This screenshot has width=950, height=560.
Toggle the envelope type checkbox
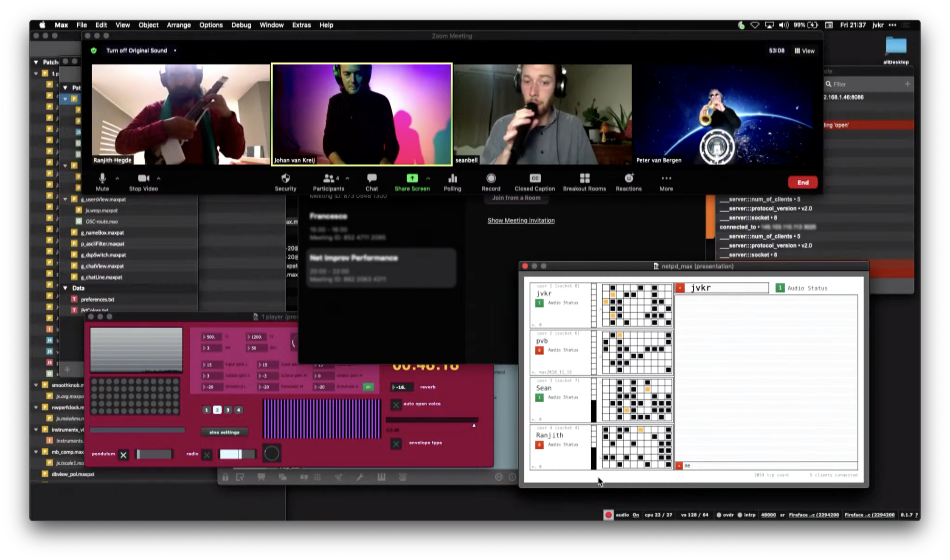pos(396,444)
